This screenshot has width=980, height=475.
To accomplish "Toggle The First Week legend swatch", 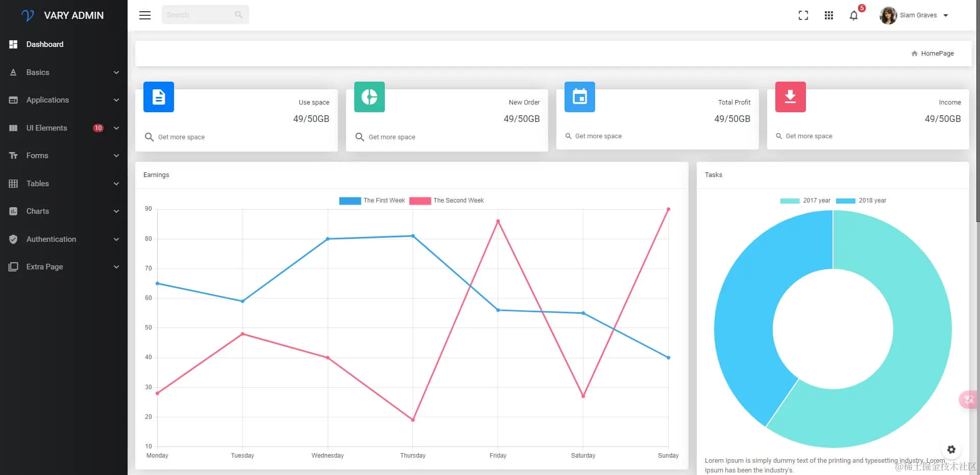I will (350, 201).
